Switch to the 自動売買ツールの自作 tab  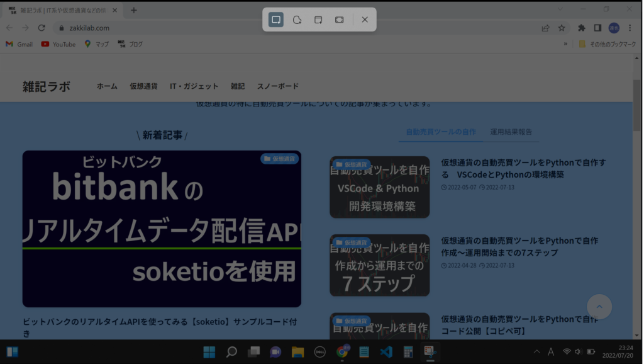441,132
